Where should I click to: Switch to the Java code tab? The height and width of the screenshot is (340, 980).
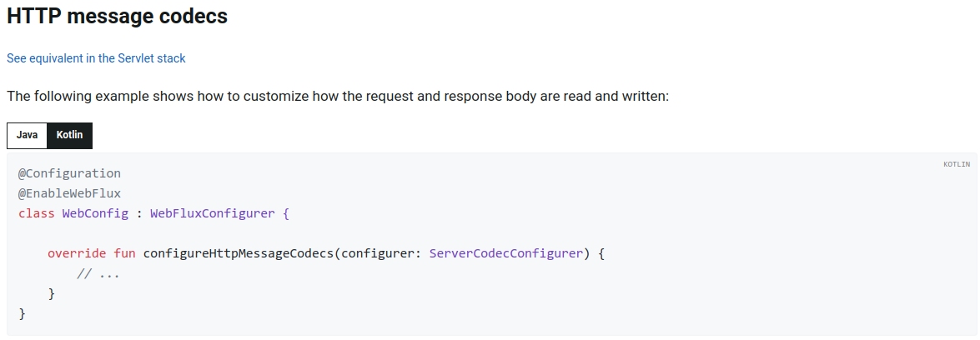27,136
